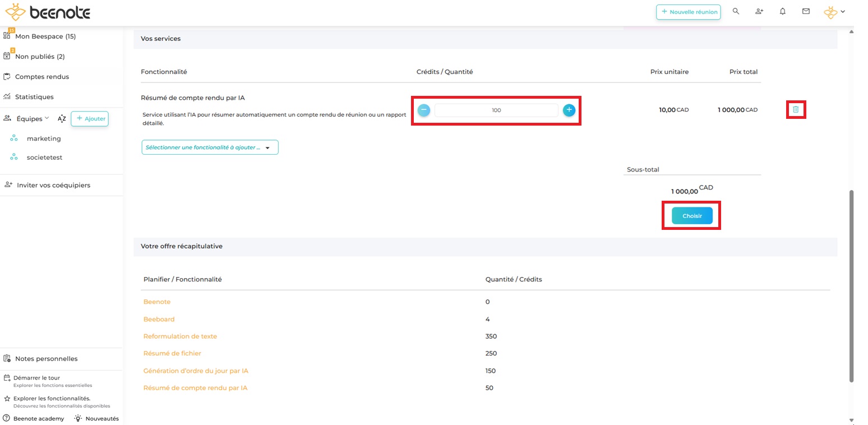Click the Beenote logo
This screenshot has height=425, width=868.
[x=48, y=12]
